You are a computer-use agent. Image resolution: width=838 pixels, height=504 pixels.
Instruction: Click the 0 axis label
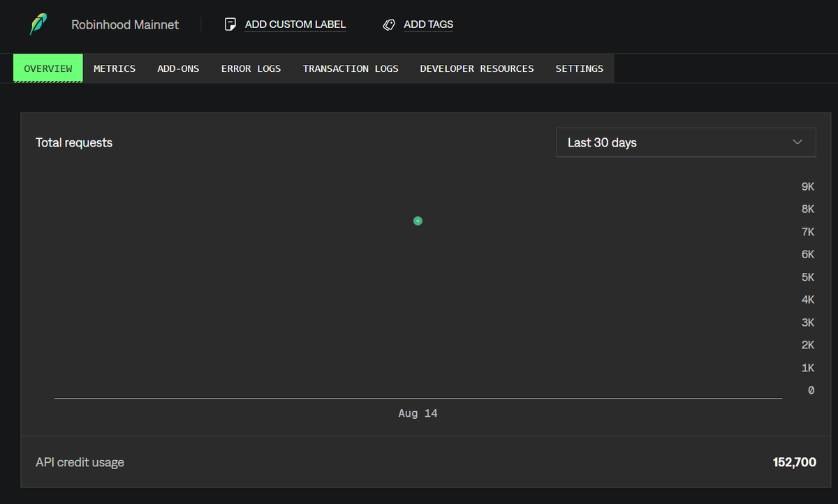(x=811, y=391)
